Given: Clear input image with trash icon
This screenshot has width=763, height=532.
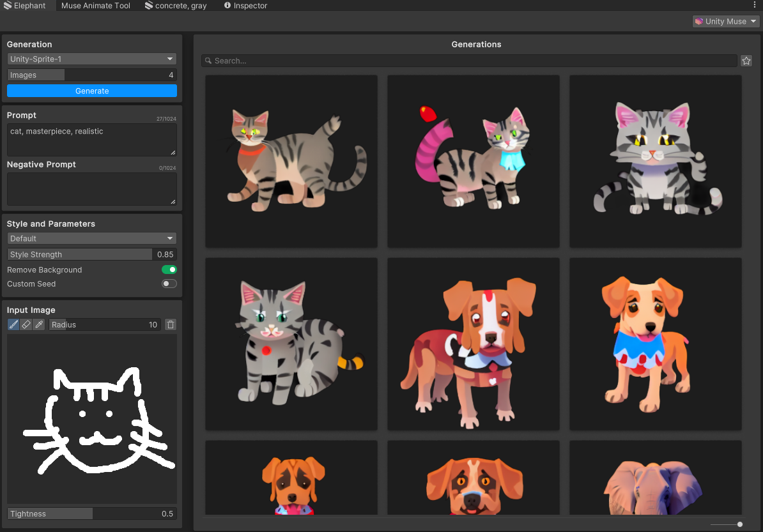Looking at the screenshot, I should pyautogui.click(x=171, y=324).
